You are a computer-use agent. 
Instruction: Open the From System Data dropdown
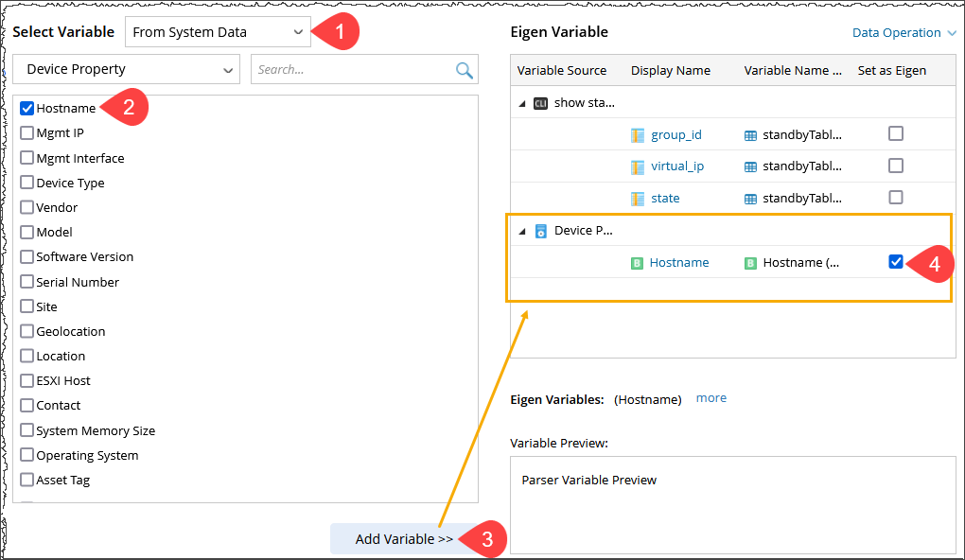(x=218, y=32)
